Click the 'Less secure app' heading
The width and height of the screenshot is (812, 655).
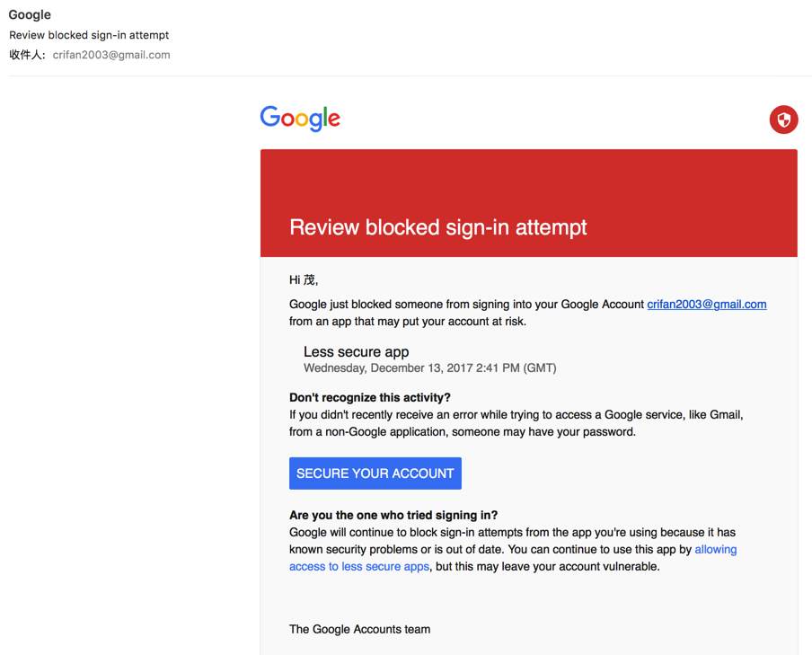pos(356,352)
